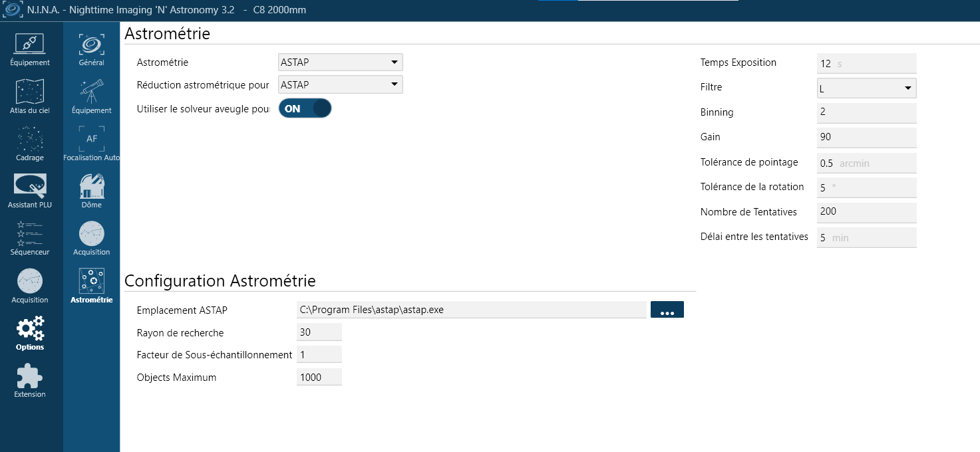Click the 'Objects Maximum' label
This screenshot has height=452, width=980.
tap(176, 378)
